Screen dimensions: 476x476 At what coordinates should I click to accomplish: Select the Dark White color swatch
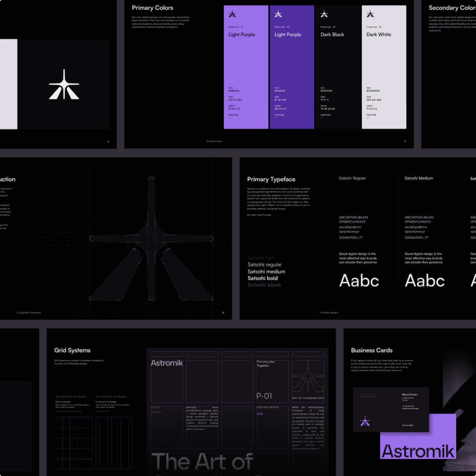384,67
